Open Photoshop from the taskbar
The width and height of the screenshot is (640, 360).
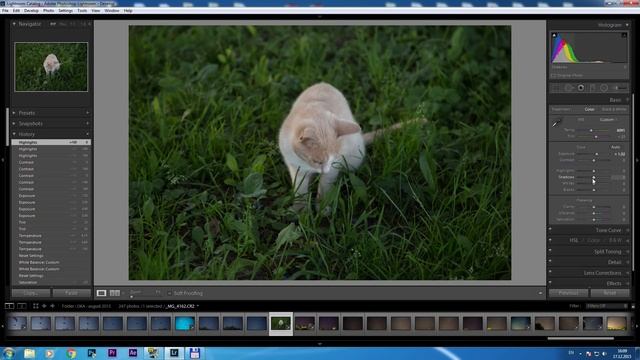point(92,353)
